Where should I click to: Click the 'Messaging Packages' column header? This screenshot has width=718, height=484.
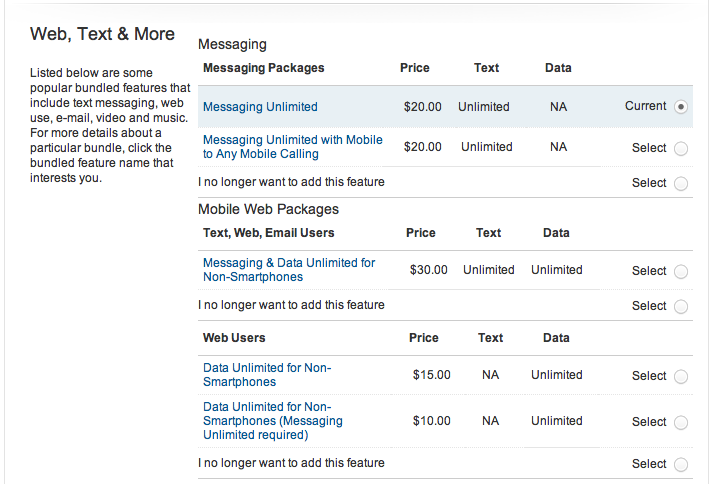pos(263,68)
